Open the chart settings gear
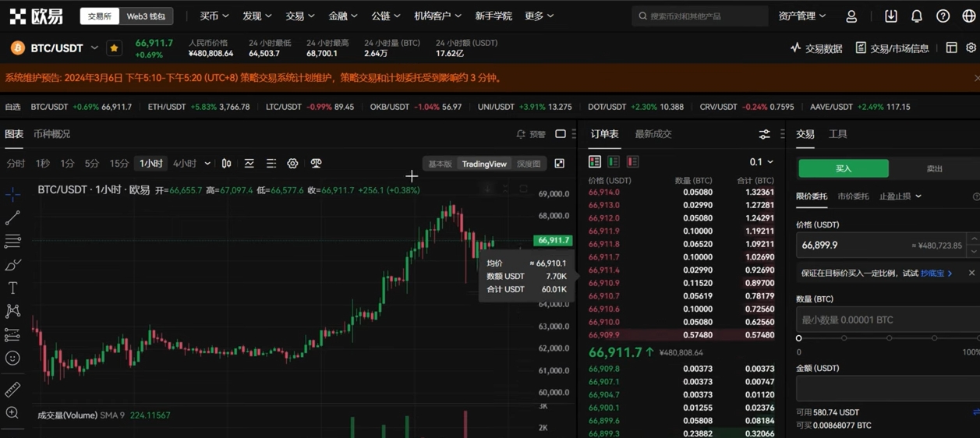 point(292,164)
